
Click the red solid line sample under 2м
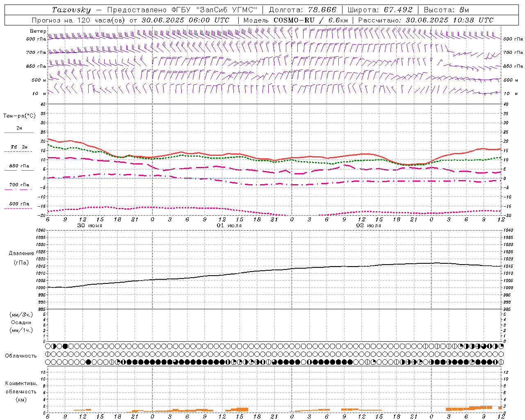coord(19,132)
